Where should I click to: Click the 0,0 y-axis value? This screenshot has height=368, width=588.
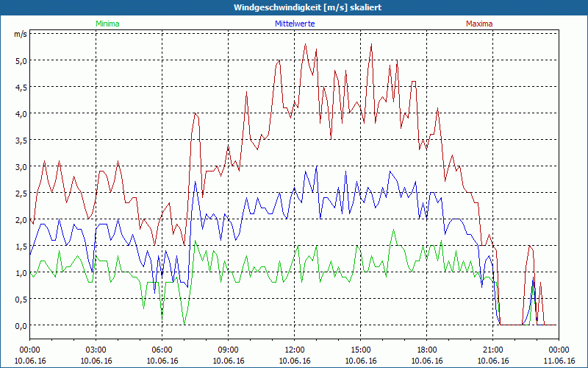[x=21, y=325]
